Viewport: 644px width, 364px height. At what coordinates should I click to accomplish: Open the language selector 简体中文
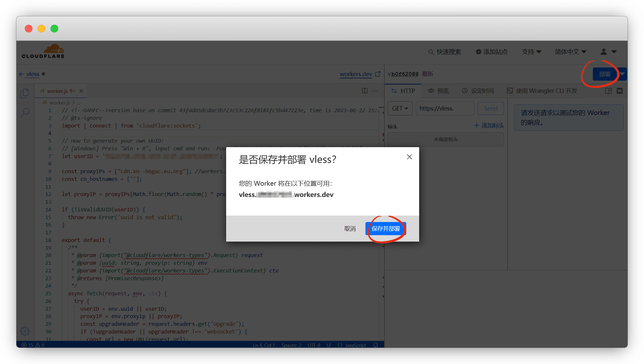[x=570, y=52]
